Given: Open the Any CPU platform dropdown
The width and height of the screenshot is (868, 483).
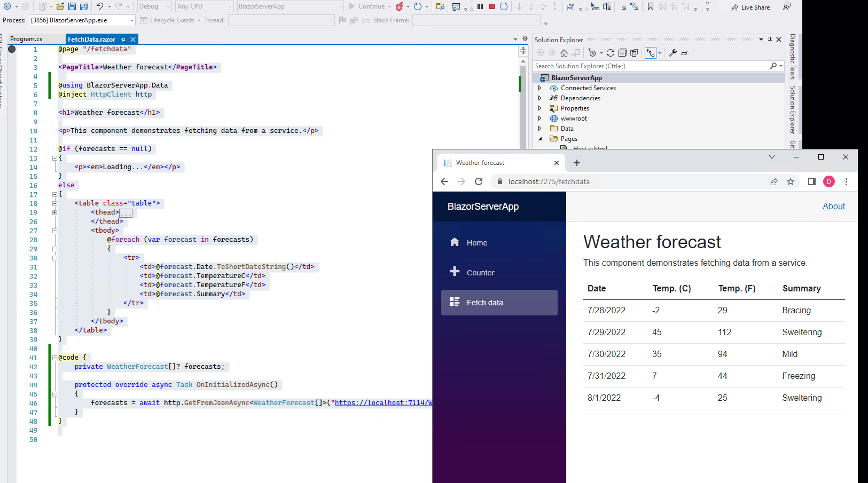Looking at the screenshot, I should [205, 6].
